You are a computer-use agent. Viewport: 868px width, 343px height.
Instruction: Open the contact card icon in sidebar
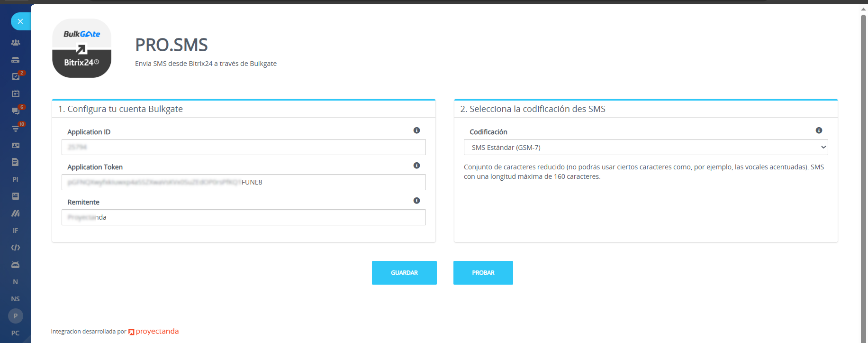coord(16,145)
